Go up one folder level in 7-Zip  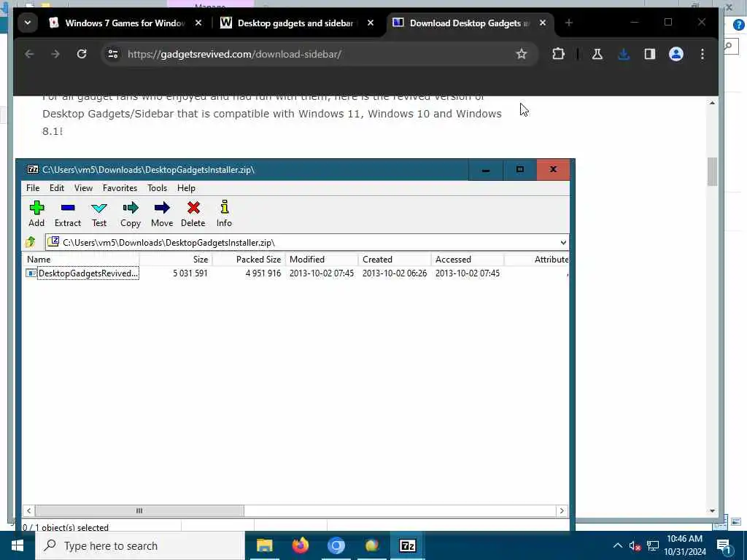click(31, 242)
